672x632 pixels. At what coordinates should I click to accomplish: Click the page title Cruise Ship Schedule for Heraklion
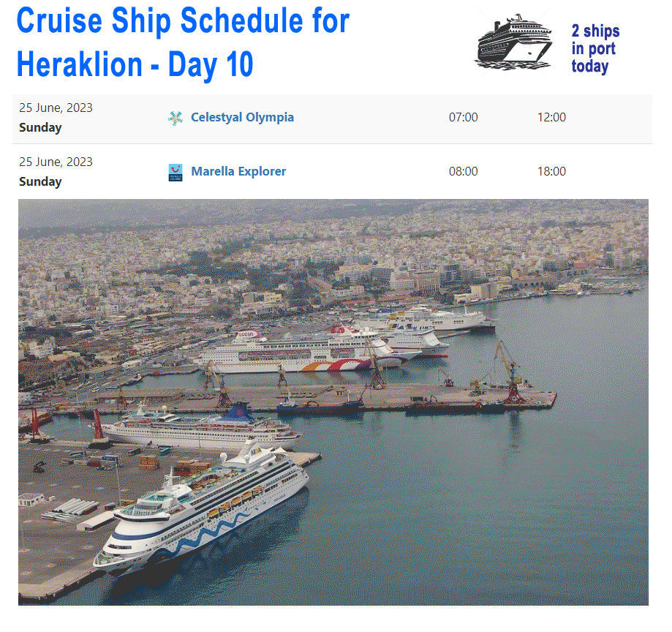[x=183, y=42]
